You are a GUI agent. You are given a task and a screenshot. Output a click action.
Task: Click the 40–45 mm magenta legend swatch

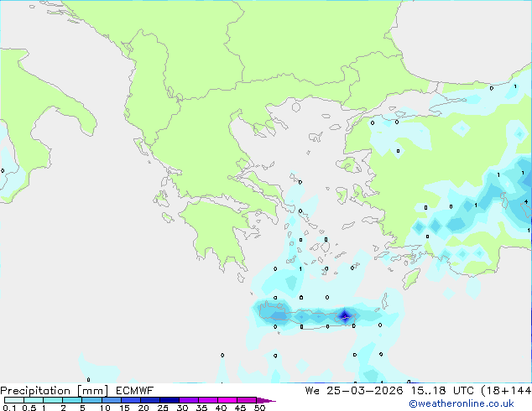point(227,400)
